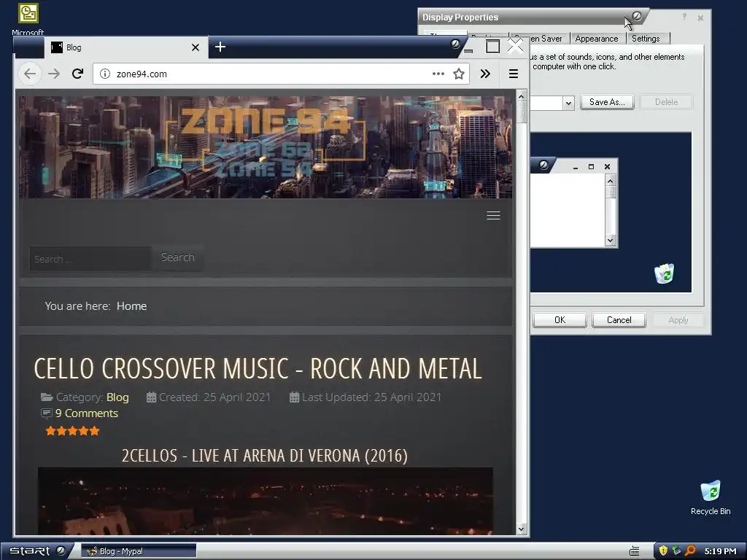This screenshot has height=560, width=747.
Task: Open site information icon in address bar
Action: point(105,74)
